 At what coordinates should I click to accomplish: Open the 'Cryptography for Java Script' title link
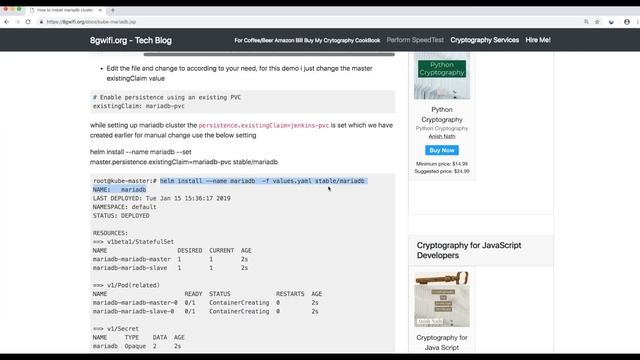(442, 342)
